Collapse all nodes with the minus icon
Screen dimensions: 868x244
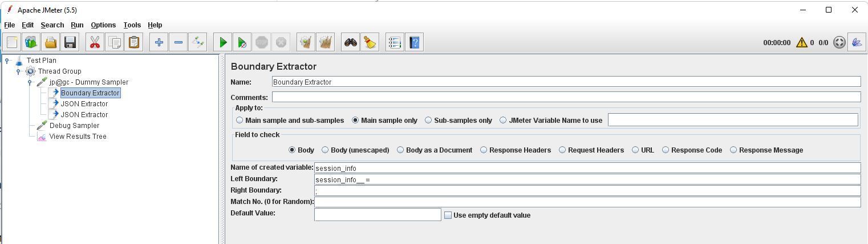pyautogui.click(x=179, y=42)
